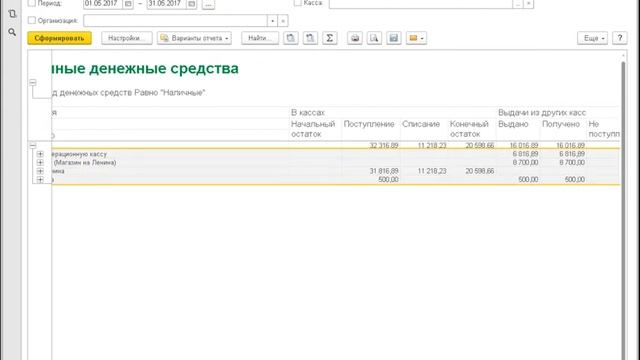Click the print icon in toolbar
640x360 pixels.
coord(355,38)
